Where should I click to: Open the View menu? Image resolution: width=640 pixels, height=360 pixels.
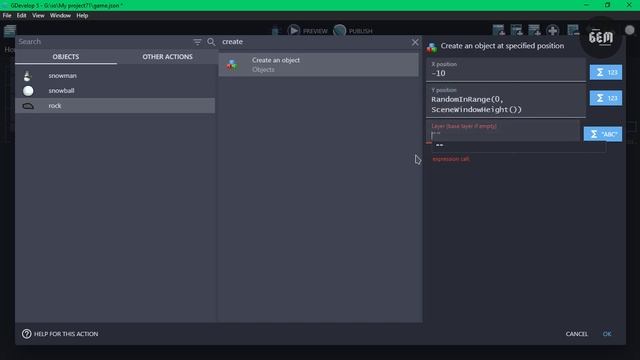click(x=38, y=16)
